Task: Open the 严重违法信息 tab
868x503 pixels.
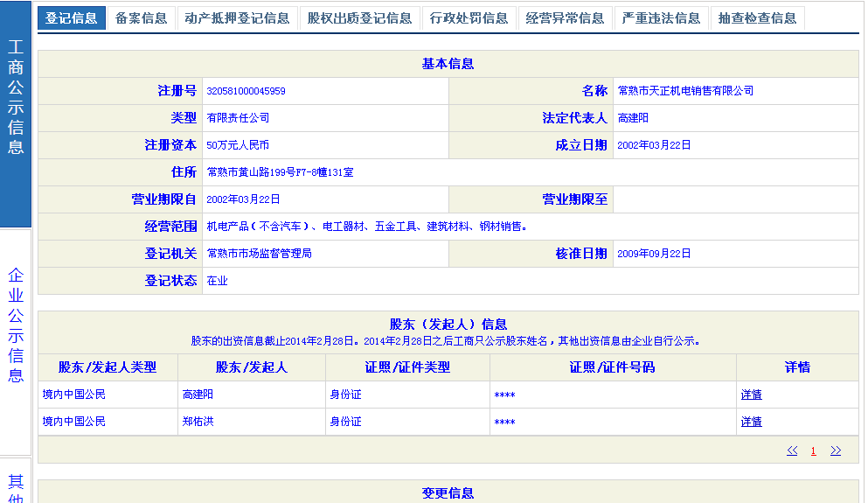Action: click(x=662, y=18)
